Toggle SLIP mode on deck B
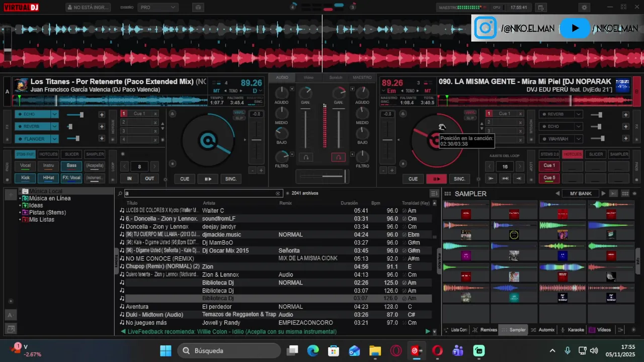644x362 pixels. click(470, 118)
